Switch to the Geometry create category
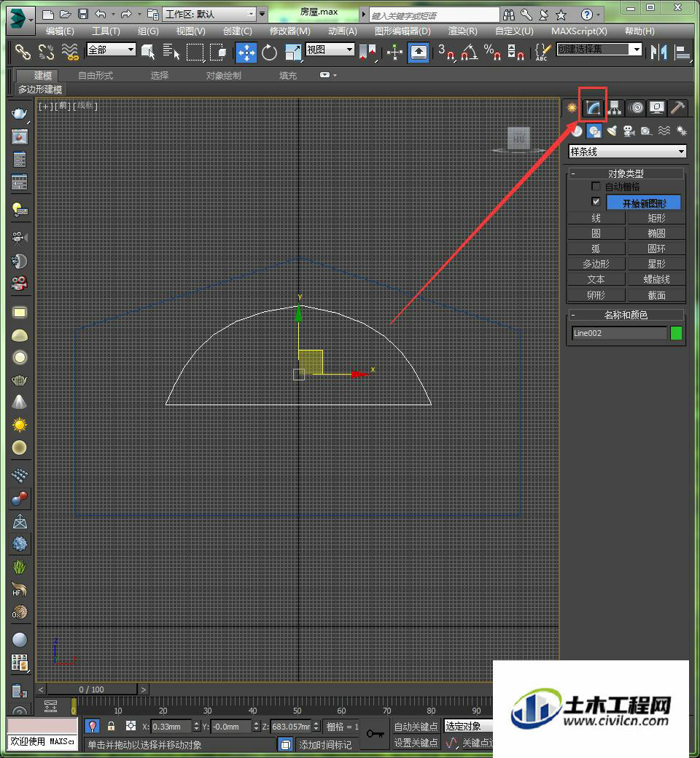This screenshot has width=700, height=758. click(576, 130)
